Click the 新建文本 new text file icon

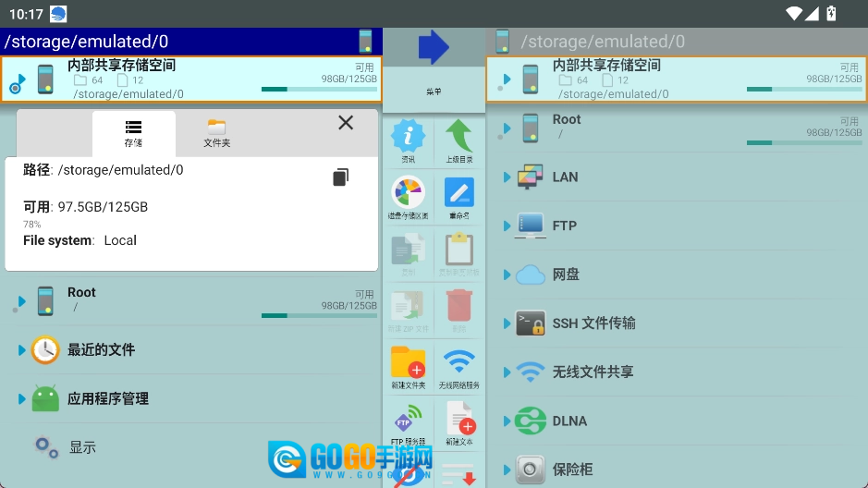459,421
